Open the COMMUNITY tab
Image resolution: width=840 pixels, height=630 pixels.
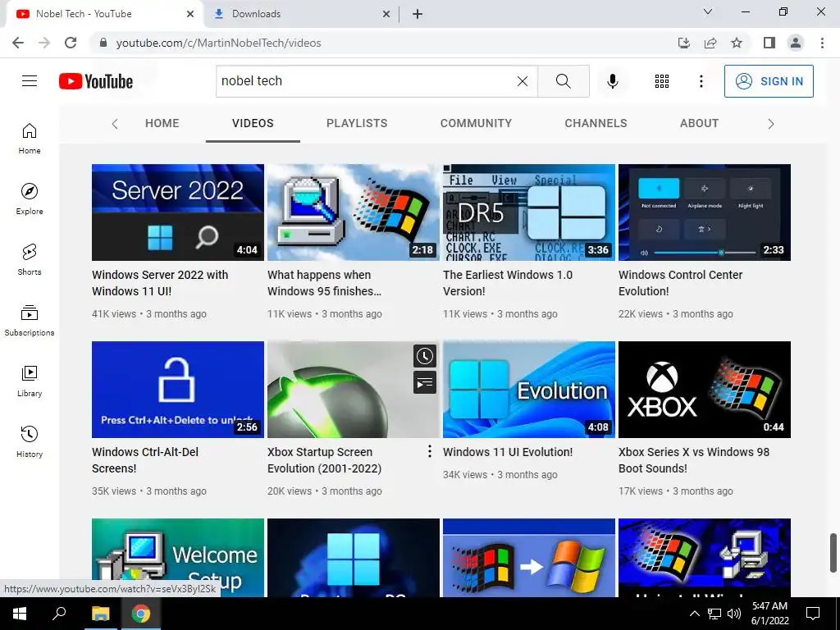click(477, 123)
